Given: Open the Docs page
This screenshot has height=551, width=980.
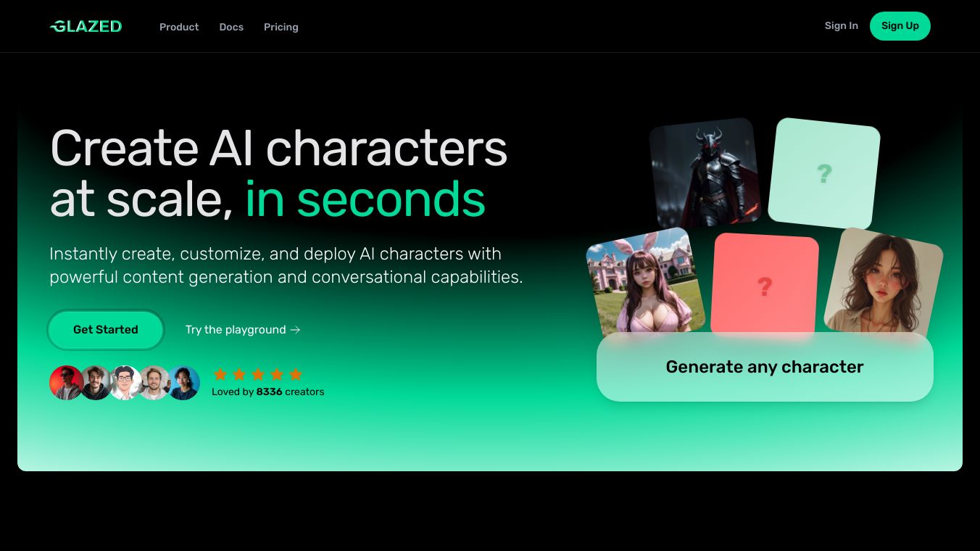Looking at the screenshot, I should point(231,27).
